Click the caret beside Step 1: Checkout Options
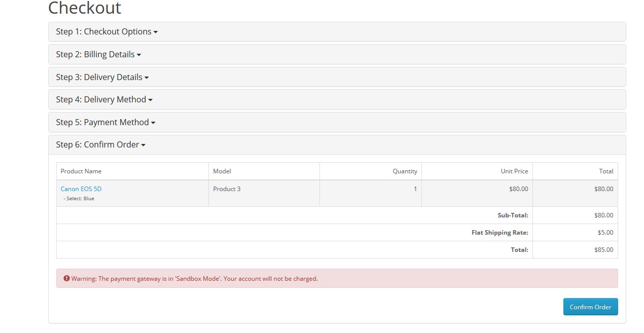 tap(156, 32)
